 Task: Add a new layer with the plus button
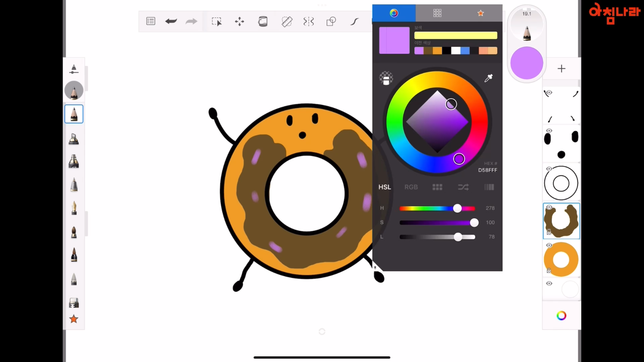(561, 68)
